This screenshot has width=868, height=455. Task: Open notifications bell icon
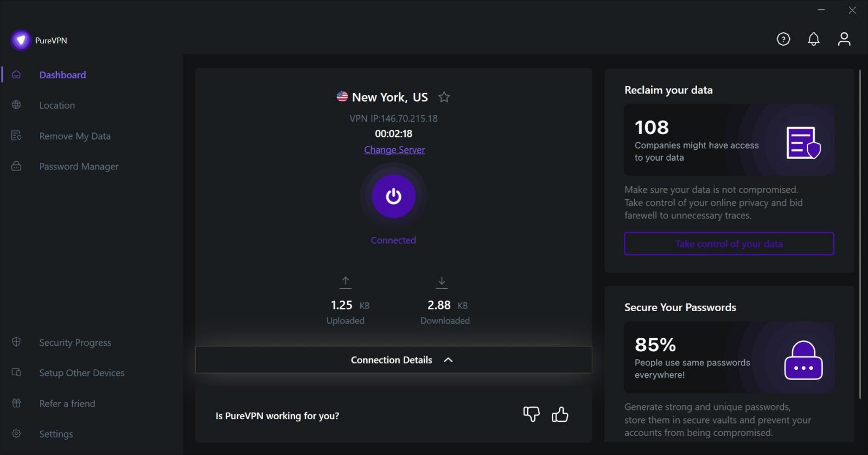tap(814, 39)
